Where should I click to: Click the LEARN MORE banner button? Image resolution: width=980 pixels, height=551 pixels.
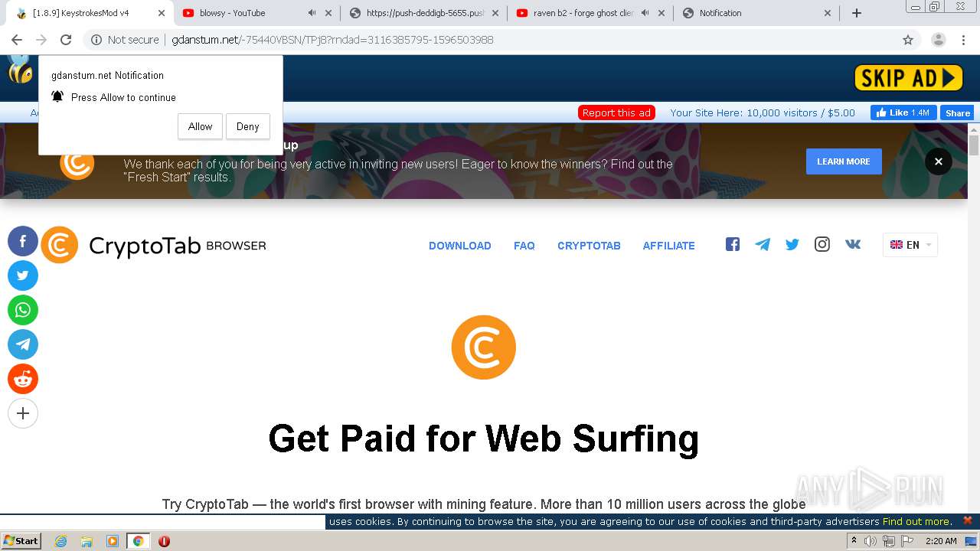click(844, 161)
